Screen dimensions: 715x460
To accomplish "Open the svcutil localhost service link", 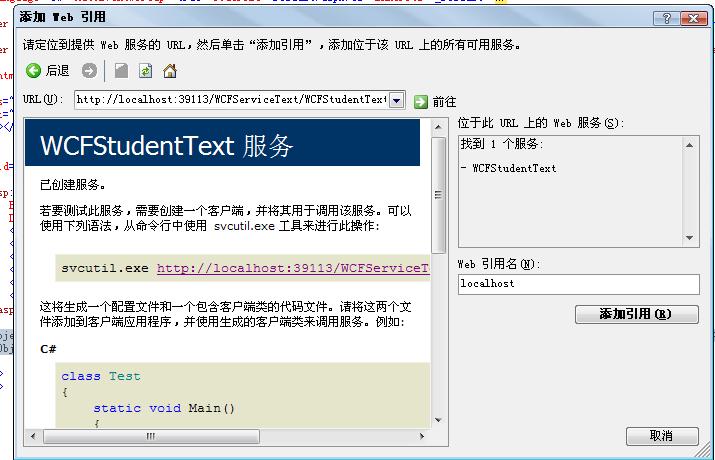I will click(293, 268).
